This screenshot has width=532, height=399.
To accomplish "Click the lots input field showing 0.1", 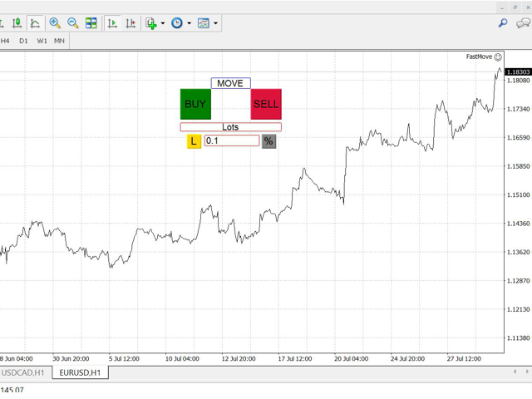I will pyautogui.click(x=231, y=141).
